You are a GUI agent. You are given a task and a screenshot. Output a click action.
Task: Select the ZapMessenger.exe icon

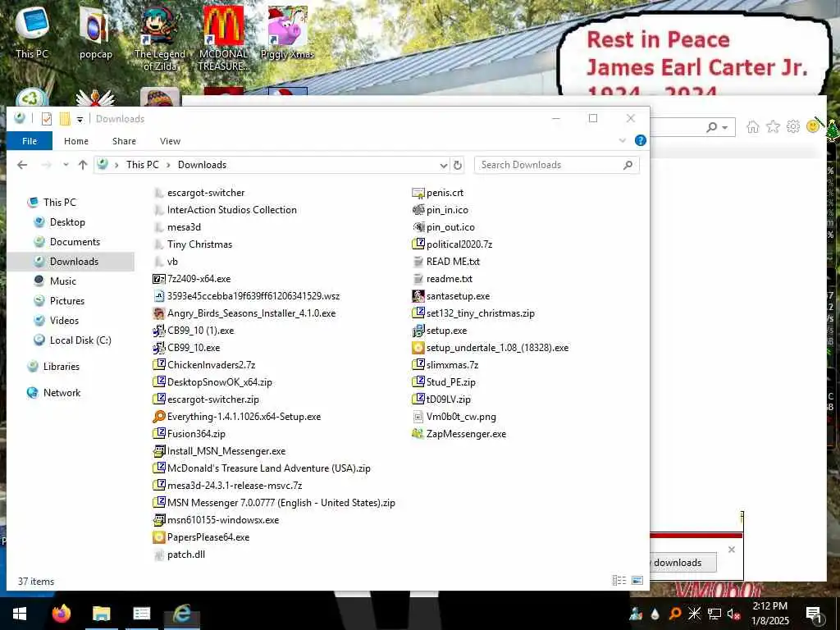(418, 434)
